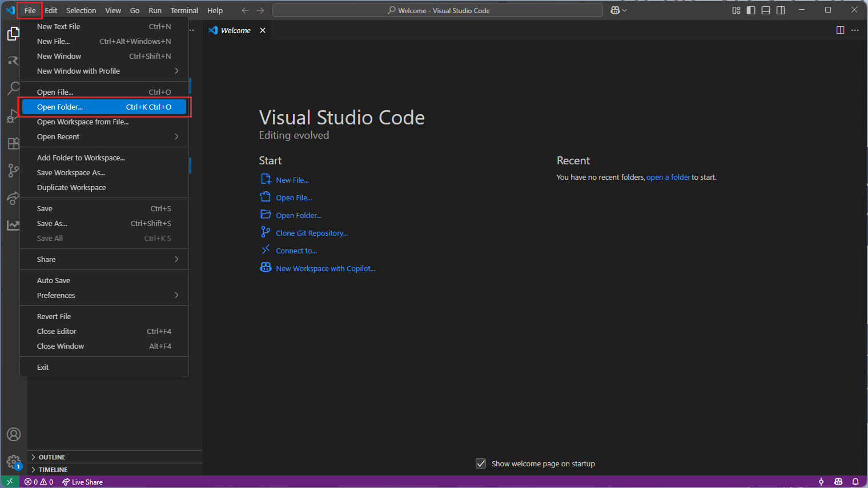The width and height of the screenshot is (868, 488).
Task: Click the Clone Git Repository link
Action: coord(312,233)
